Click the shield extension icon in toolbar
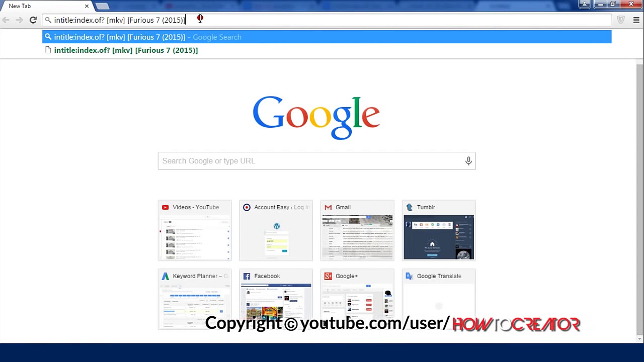 point(621,20)
